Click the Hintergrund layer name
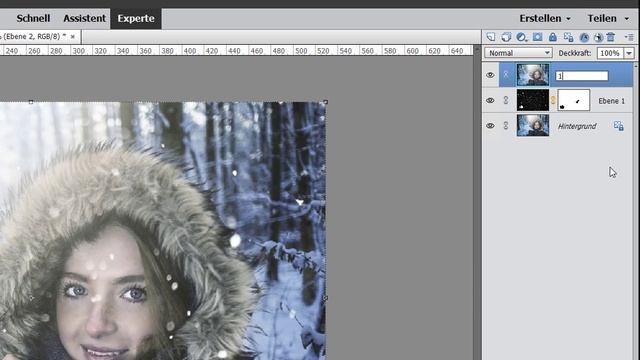The height and width of the screenshot is (360, 640). click(x=577, y=126)
